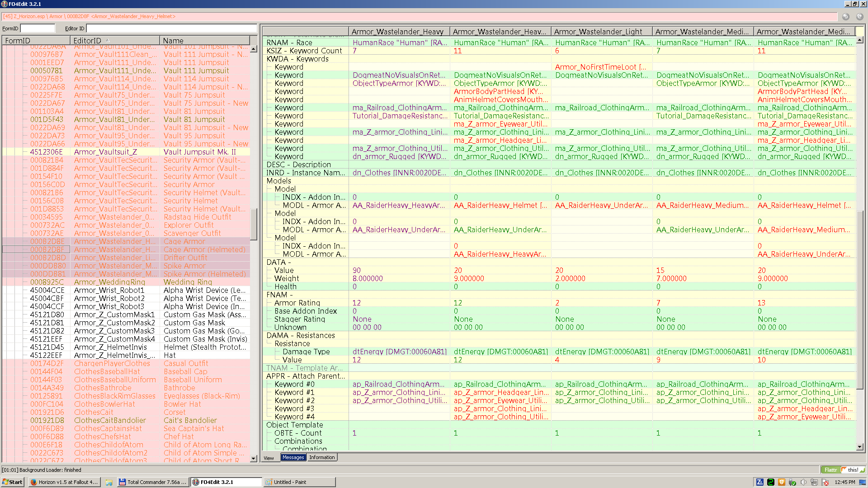Click the Z_Horizon.esp record path bar
Image resolution: width=868 pixels, height=488 pixels.
(x=419, y=16)
